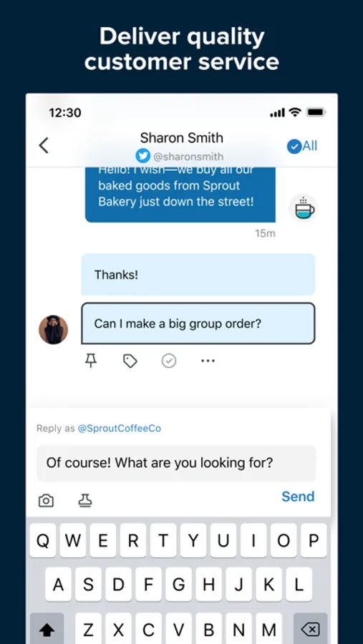
Task: Toggle the keyboard shift key
Action: pos(47,629)
